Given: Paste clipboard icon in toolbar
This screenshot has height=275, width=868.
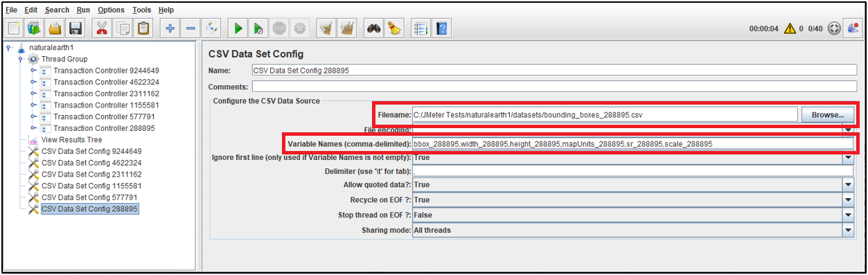Looking at the screenshot, I should coord(143,28).
